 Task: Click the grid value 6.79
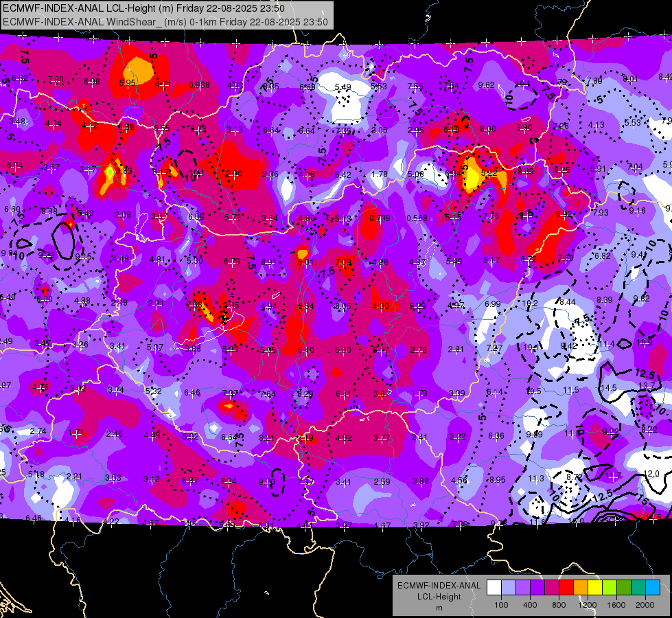pos(232,262)
